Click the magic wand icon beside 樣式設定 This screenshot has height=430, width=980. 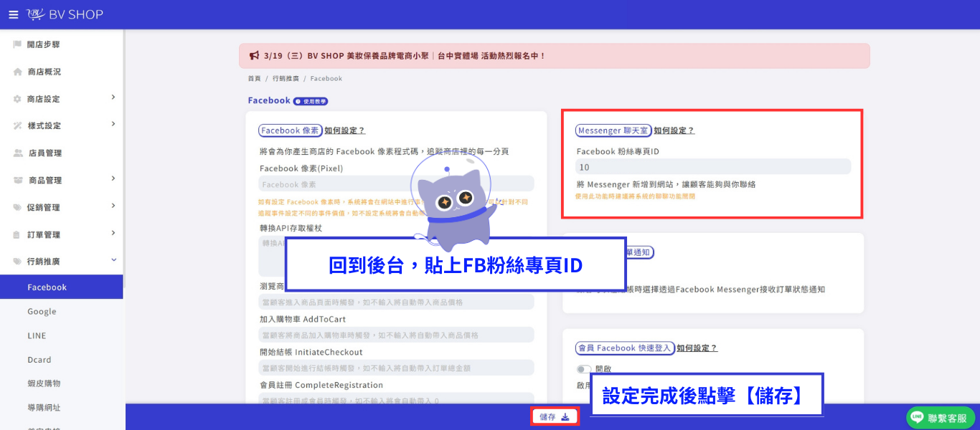pyautogui.click(x=17, y=126)
